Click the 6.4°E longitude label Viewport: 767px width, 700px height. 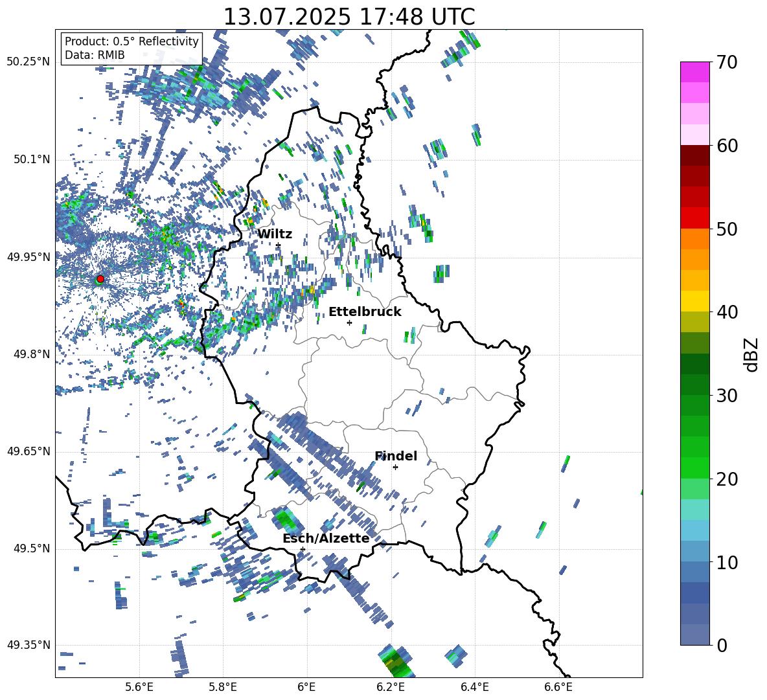pyautogui.click(x=475, y=687)
